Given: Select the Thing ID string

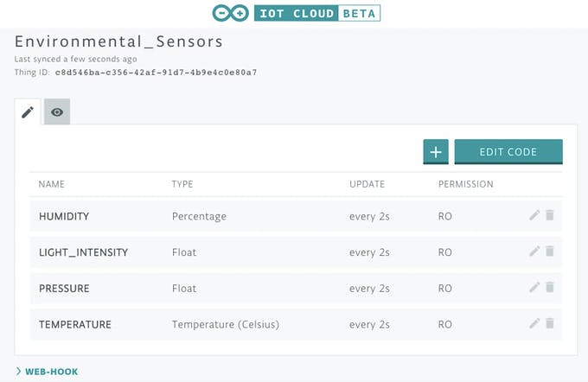Looking at the screenshot, I should pyautogui.click(x=156, y=73).
